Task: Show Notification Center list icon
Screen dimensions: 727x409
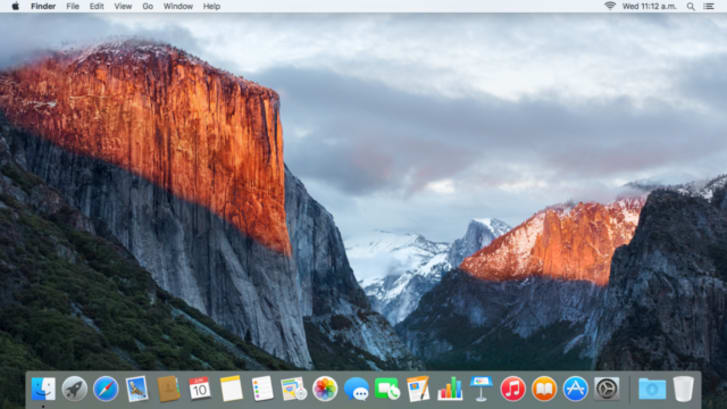Action: 709,6
